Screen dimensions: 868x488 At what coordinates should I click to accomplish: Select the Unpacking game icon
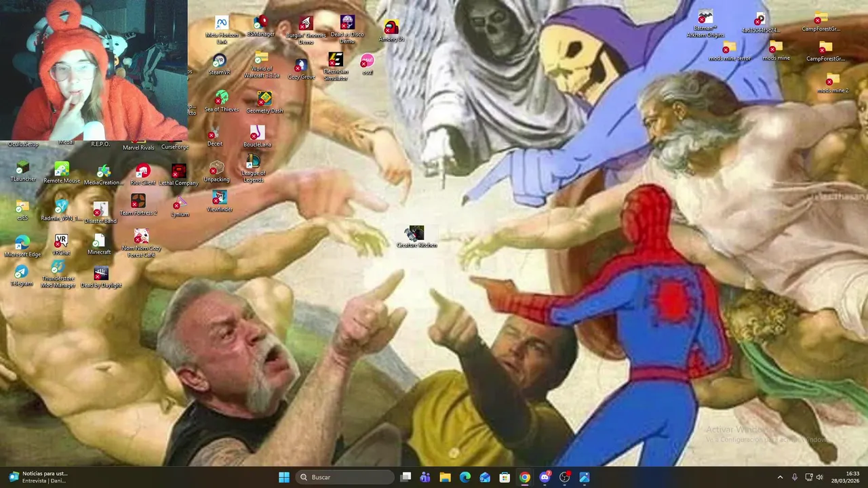coord(216,171)
